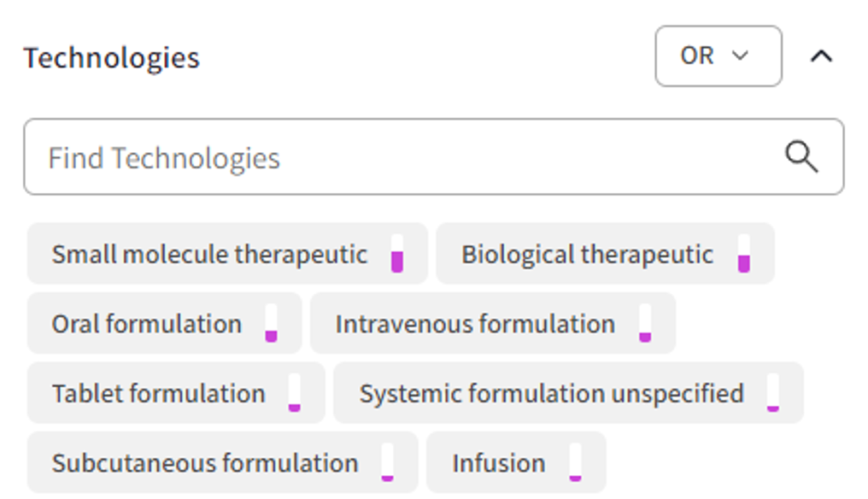Click the indicator bar on Tablet formulation chip
868x499 pixels.
296,398
